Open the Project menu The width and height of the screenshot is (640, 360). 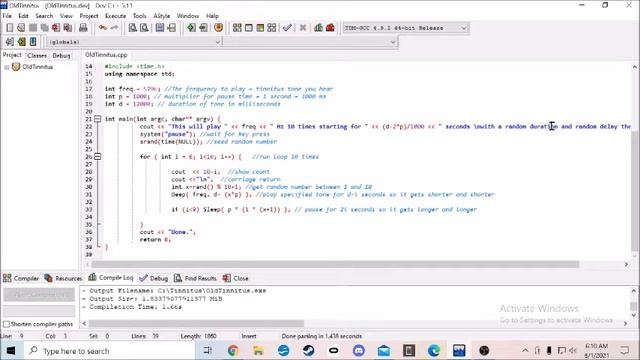(89, 16)
